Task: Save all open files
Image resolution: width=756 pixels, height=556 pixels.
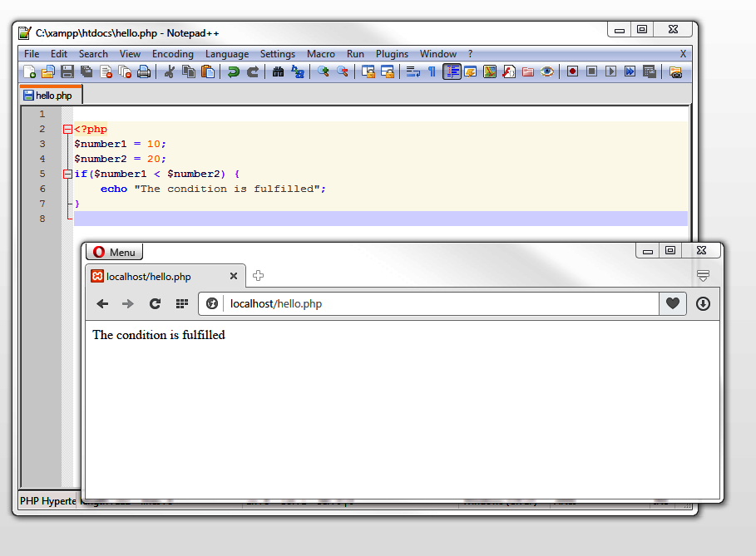Action: point(86,71)
